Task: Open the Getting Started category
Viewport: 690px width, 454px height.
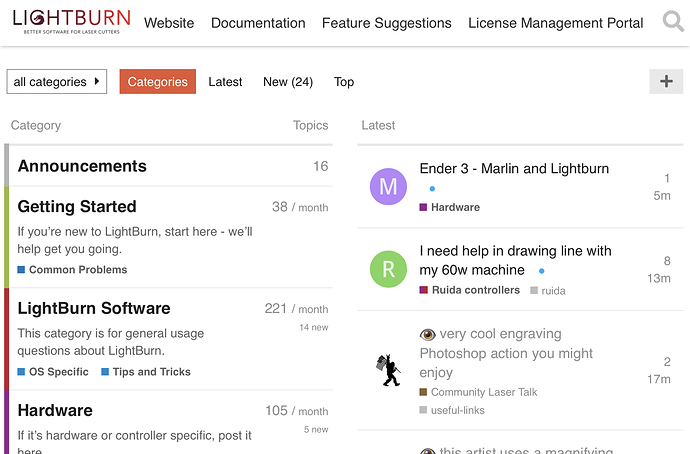Action: point(77,207)
